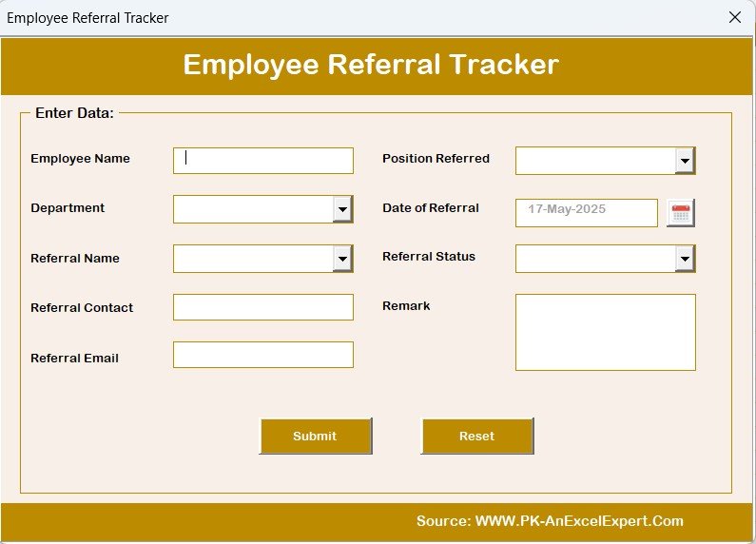Viewport: 756px width, 544px height.
Task: Click the Date of Referral label
Action: click(x=431, y=208)
